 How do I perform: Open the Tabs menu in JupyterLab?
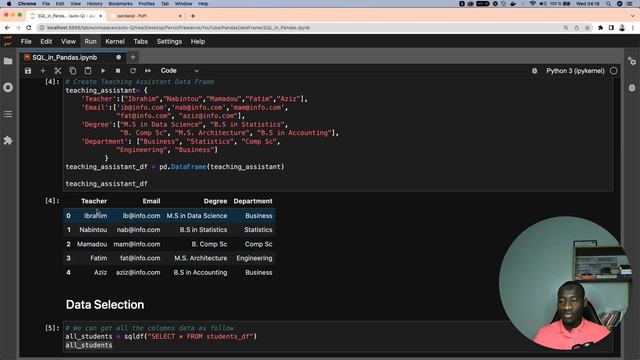coord(140,42)
